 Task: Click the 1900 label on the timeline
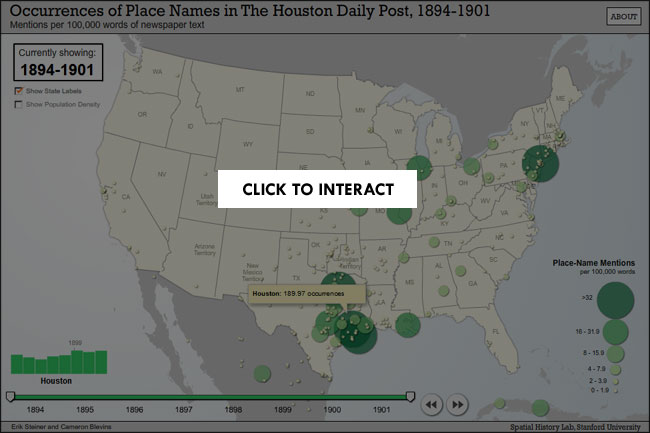(x=332, y=410)
